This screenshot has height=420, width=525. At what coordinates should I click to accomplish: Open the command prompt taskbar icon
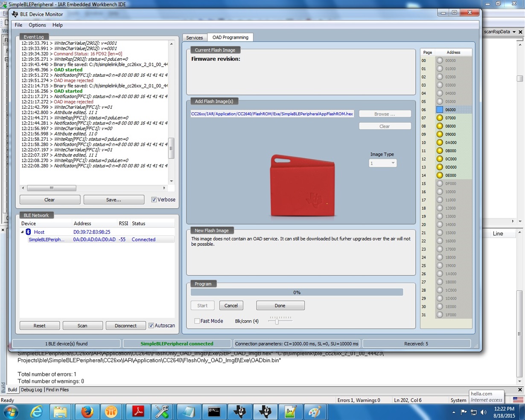(214, 412)
